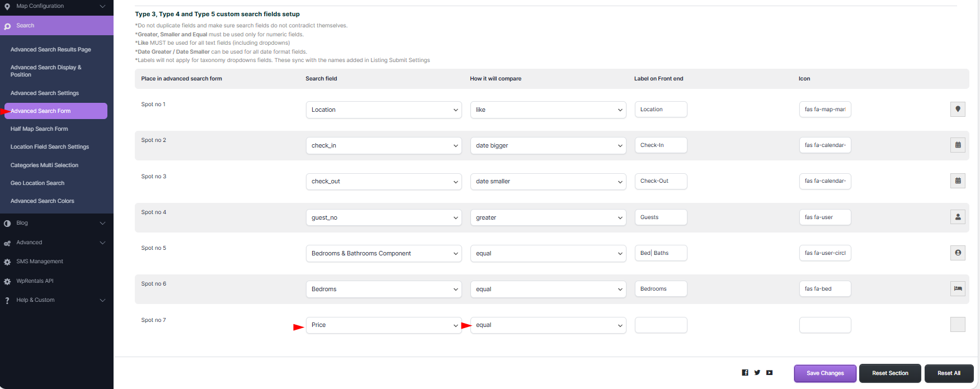Open the Facebook icon in footer
This screenshot has width=980, height=389.
(x=745, y=373)
